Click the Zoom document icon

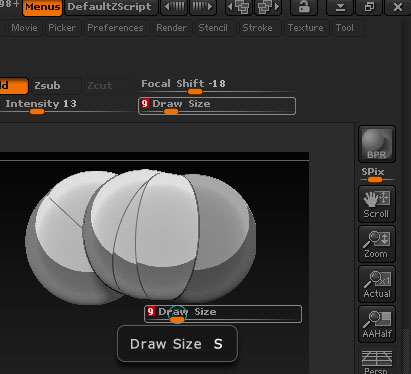[x=377, y=244]
